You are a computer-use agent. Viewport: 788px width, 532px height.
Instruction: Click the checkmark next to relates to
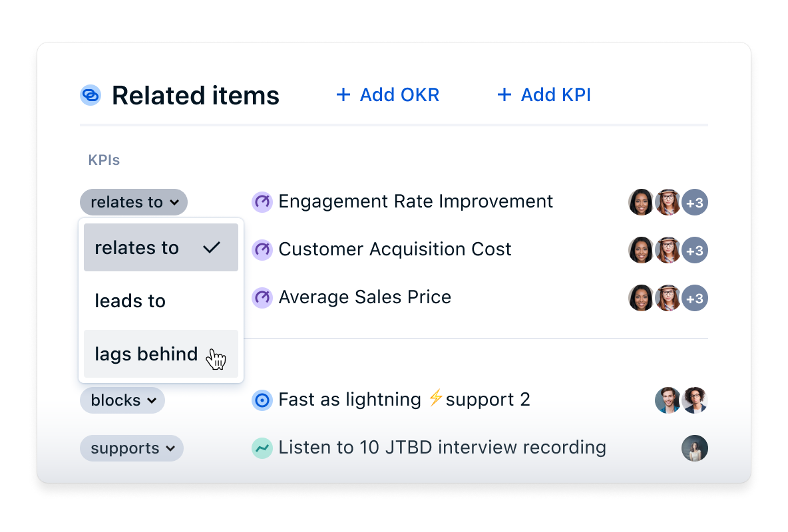click(x=211, y=247)
